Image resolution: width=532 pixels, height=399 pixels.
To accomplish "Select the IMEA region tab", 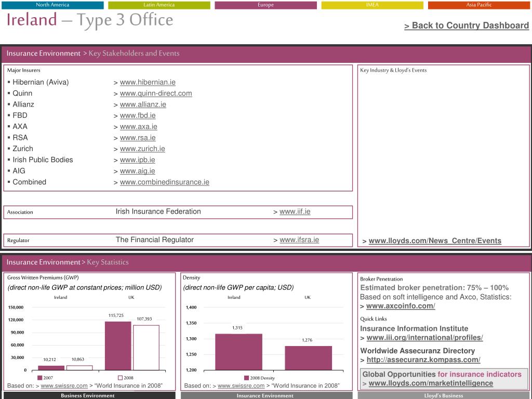I will [372, 5].
